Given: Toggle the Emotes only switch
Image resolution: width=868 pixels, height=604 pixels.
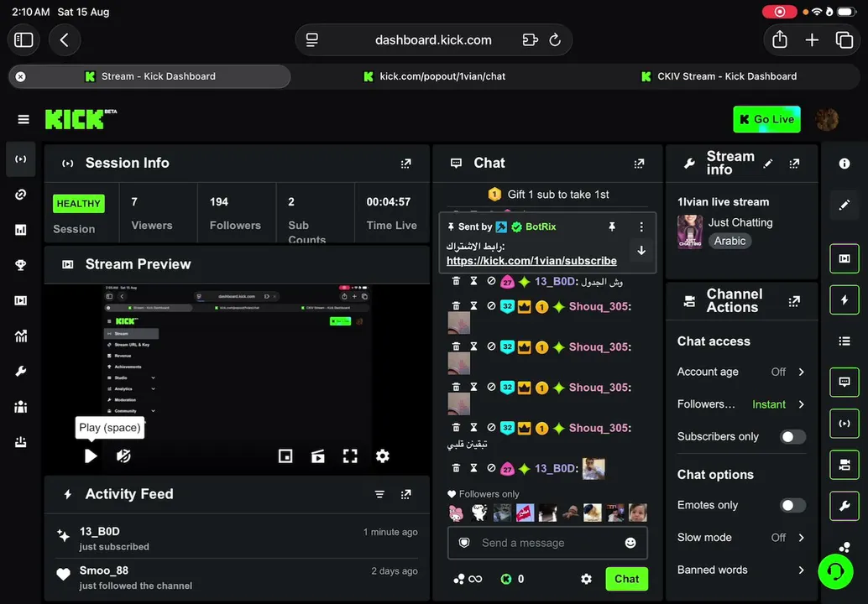Looking at the screenshot, I should click(792, 505).
